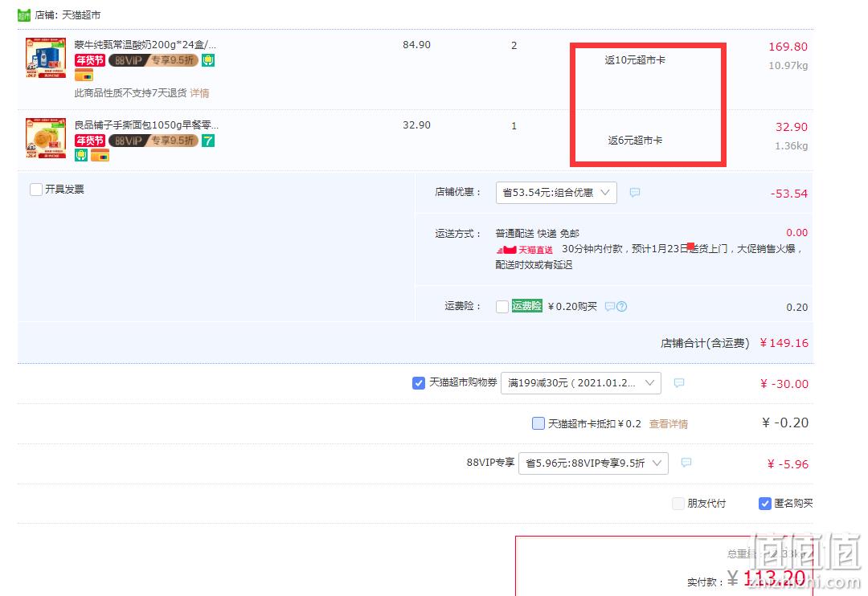Click the green 运费险 badge
This screenshot has height=596, width=868.
(x=527, y=305)
